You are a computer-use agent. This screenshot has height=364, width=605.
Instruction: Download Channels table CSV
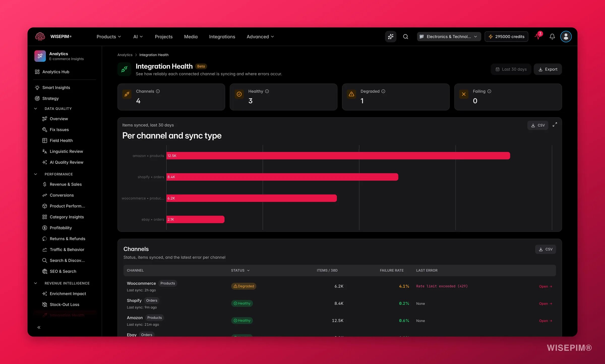(546, 249)
